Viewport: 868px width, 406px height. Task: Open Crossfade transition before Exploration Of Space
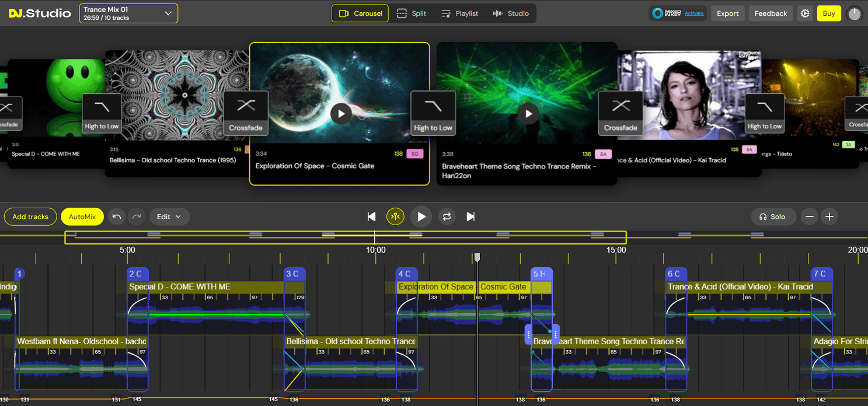[246, 113]
